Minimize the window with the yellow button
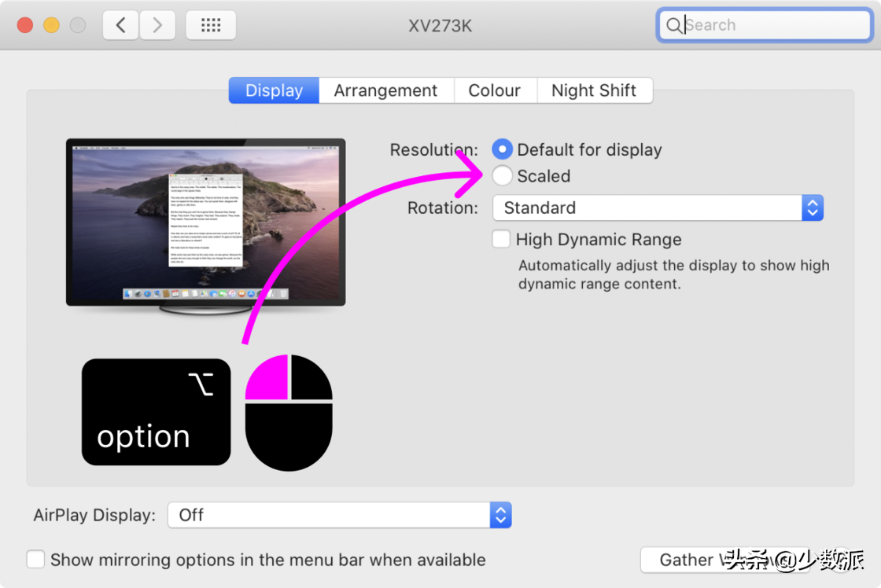 tap(52, 25)
